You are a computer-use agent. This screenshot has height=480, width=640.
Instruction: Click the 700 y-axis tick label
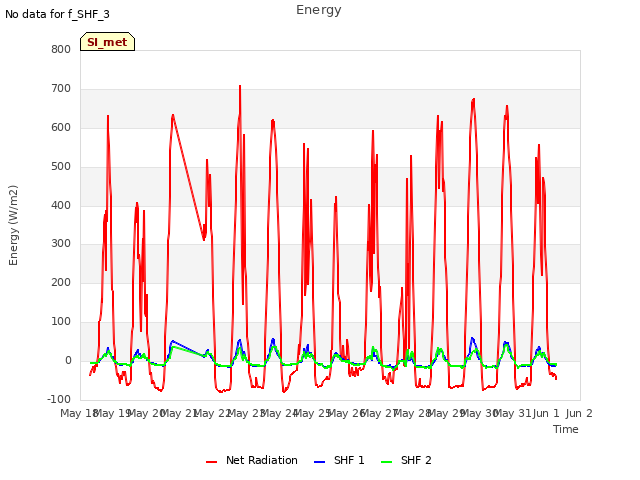tap(61, 89)
